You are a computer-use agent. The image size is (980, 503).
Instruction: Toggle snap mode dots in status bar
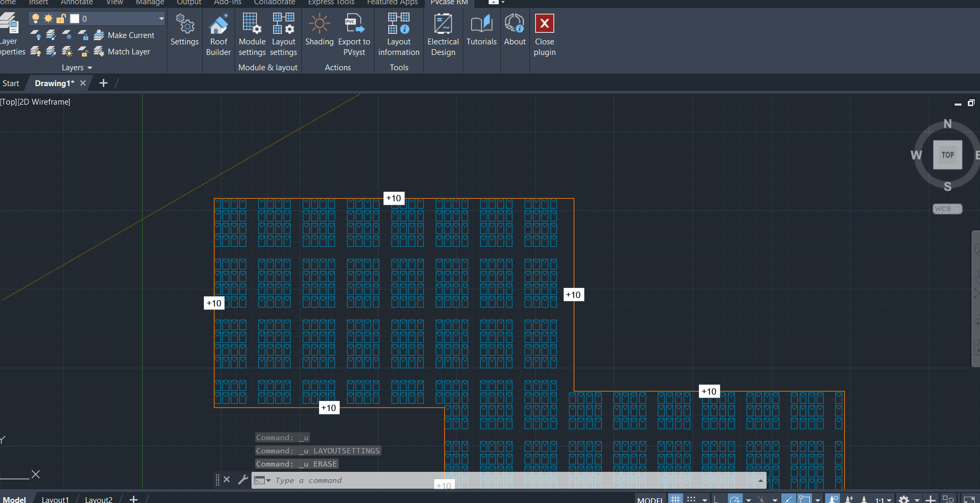tap(691, 499)
